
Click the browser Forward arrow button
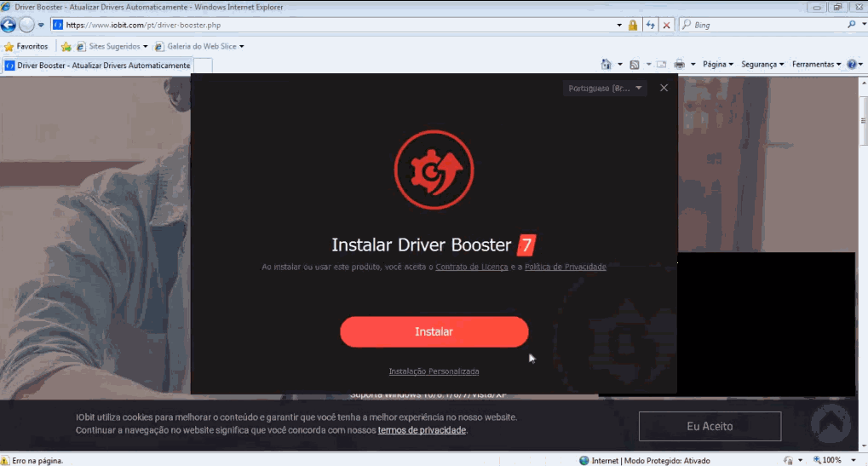tap(26, 25)
